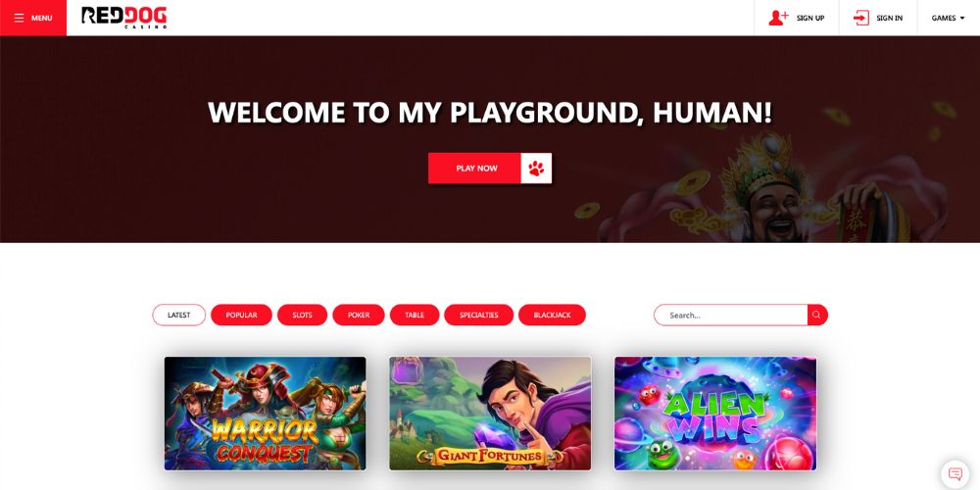
Task: Filter games by Blackjack
Action: (x=552, y=315)
